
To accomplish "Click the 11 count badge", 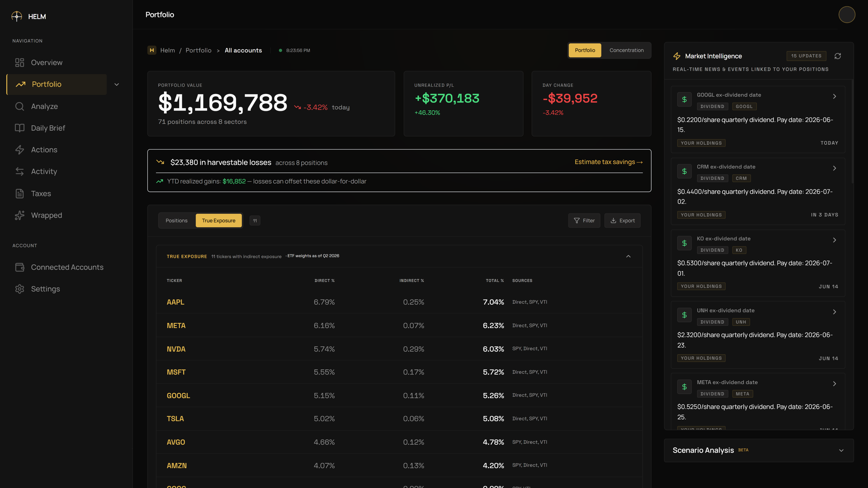I will tap(255, 221).
